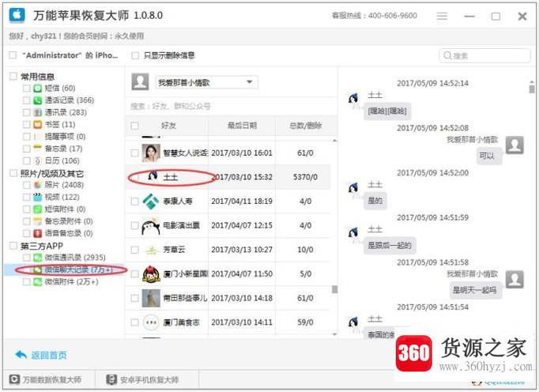This screenshot has width=539, height=392.
Task: Click the top-right search input field
Action: click(x=484, y=55)
